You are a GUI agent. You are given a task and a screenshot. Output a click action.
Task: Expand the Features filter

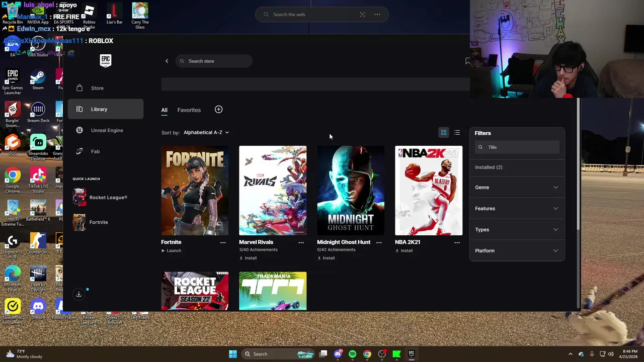pos(517,209)
